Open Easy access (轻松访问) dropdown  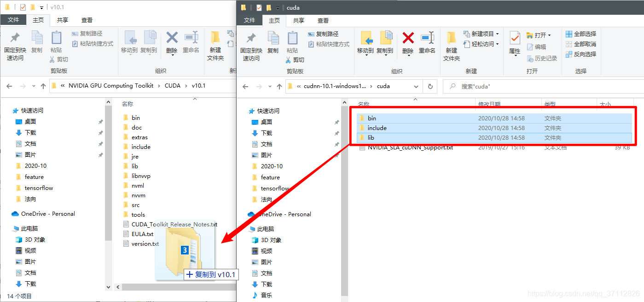click(481, 44)
